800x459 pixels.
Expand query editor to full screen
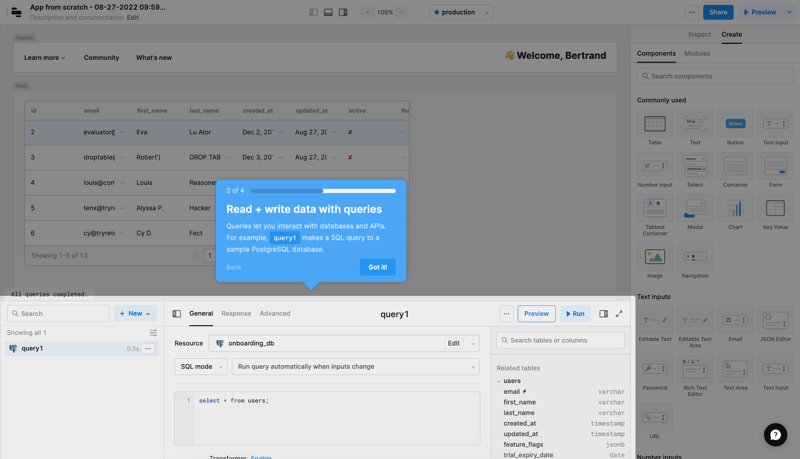pyautogui.click(x=619, y=314)
